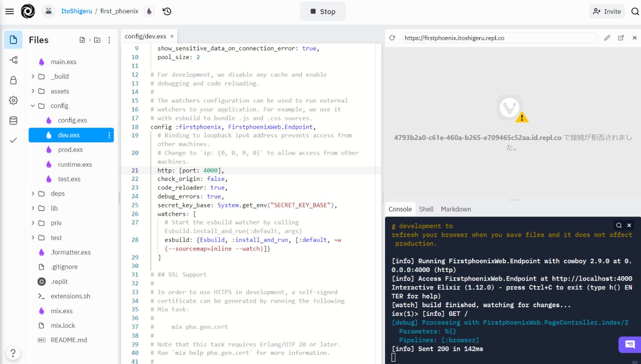Edit the webview URL with pencil icon

tap(607, 37)
